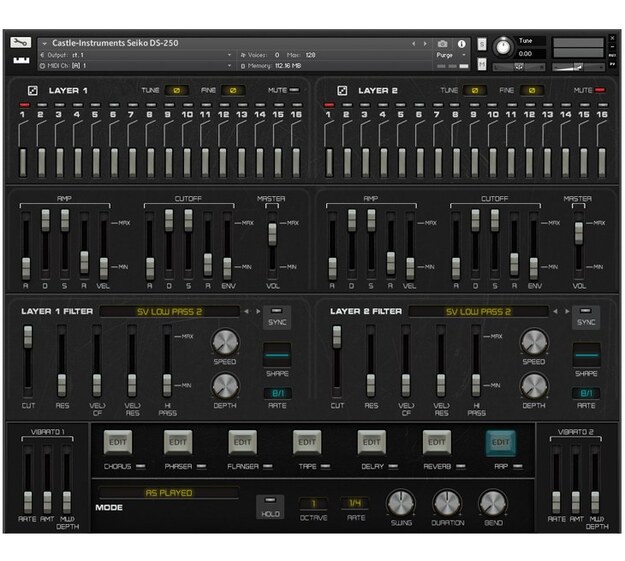Open the highlighted Arp Edit button
This screenshot has width=625, height=561.
[x=501, y=442]
